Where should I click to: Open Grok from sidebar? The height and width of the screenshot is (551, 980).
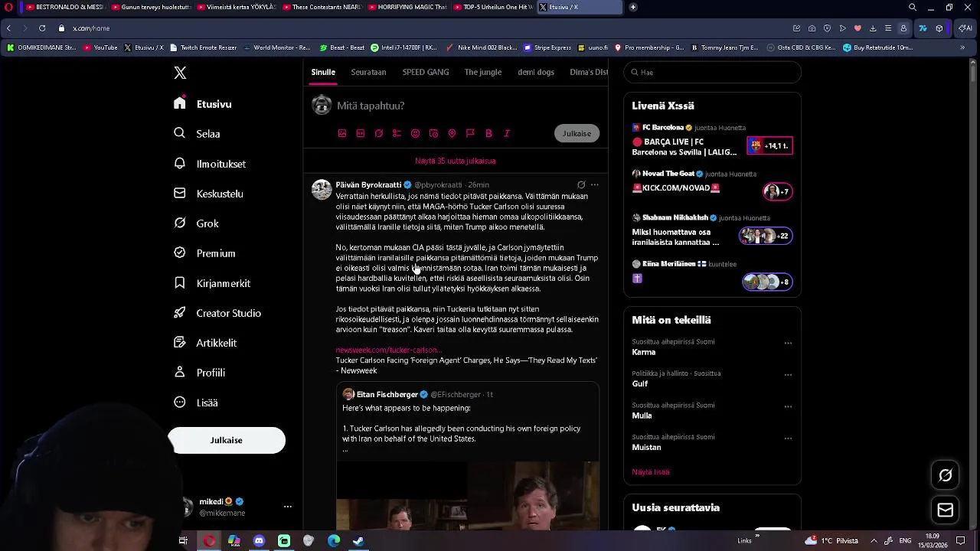click(196, 223)
